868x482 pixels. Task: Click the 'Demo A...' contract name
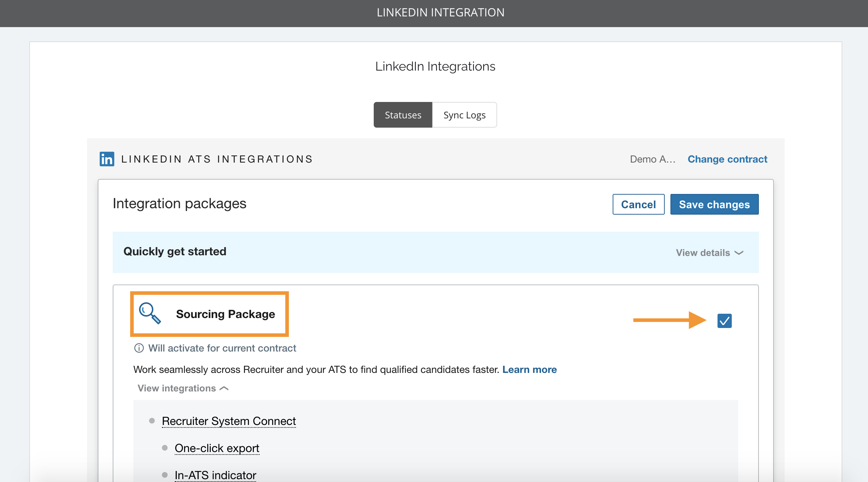[653, 159]
